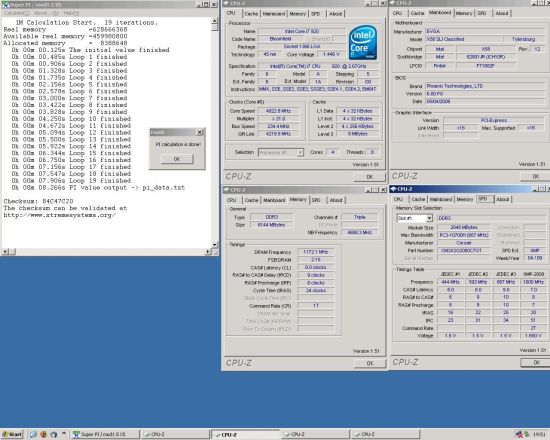Click the Phoenix Technologies BIOS brand field
The image size is (550, 440).
pyautogui.click(x=485, y=86)
